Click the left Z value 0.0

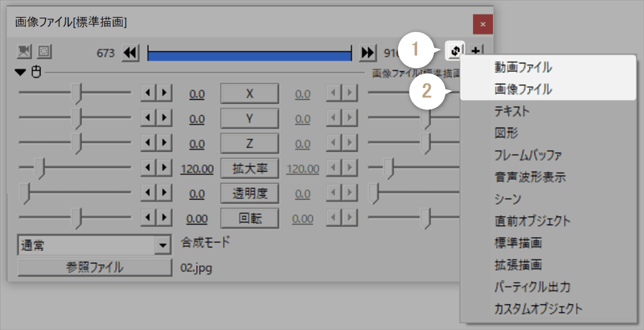coord(197,145)
